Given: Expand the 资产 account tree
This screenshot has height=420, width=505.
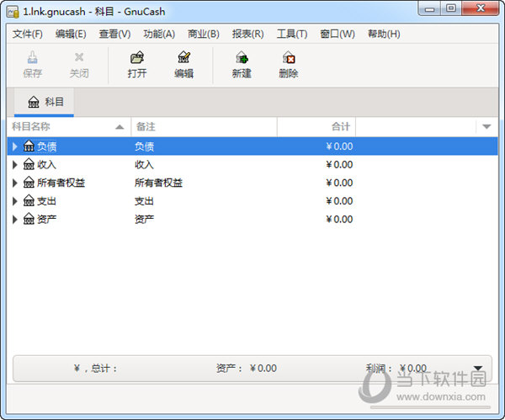Looking at the screenshot, I should pos(15,220).
